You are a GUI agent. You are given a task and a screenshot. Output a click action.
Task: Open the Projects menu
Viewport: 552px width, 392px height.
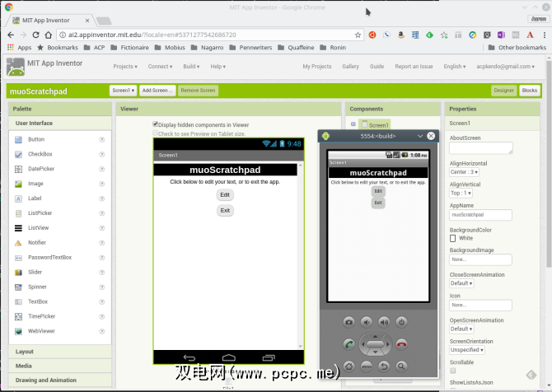point(125,67)
